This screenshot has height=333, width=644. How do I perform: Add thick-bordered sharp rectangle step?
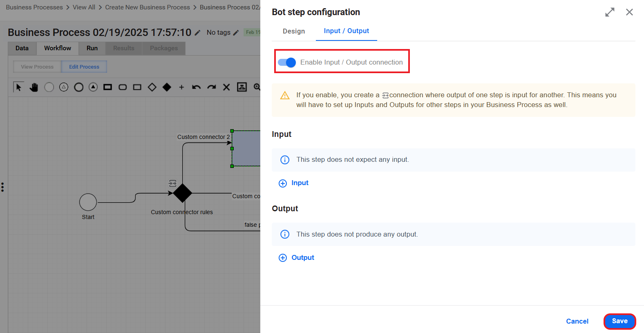click(x=108, y=87)
